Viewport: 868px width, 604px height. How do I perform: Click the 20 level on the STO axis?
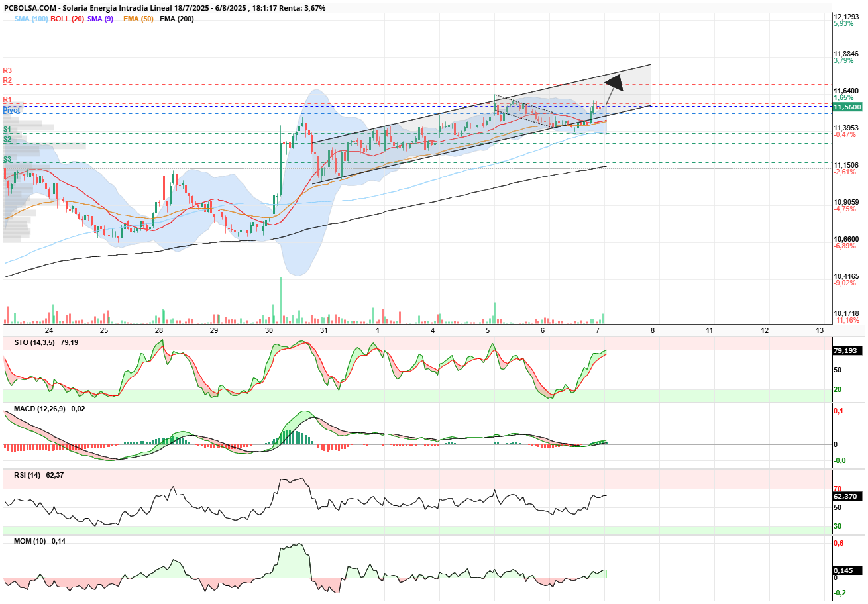coord(838,389)
